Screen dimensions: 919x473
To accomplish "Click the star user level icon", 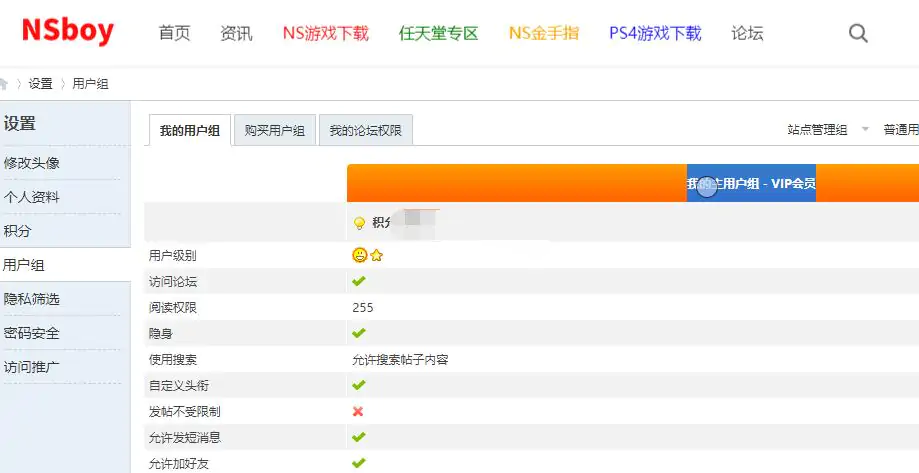I will point(376,256).
